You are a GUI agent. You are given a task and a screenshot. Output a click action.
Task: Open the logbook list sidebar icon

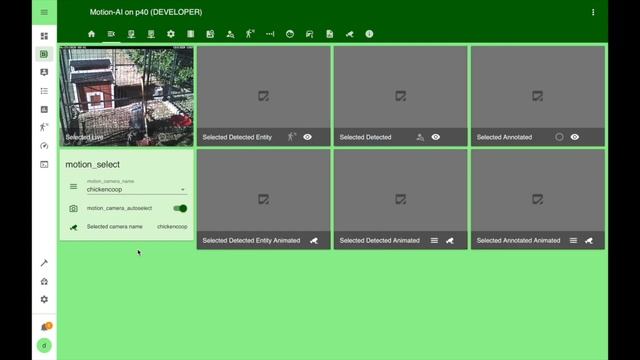[44, 91]
